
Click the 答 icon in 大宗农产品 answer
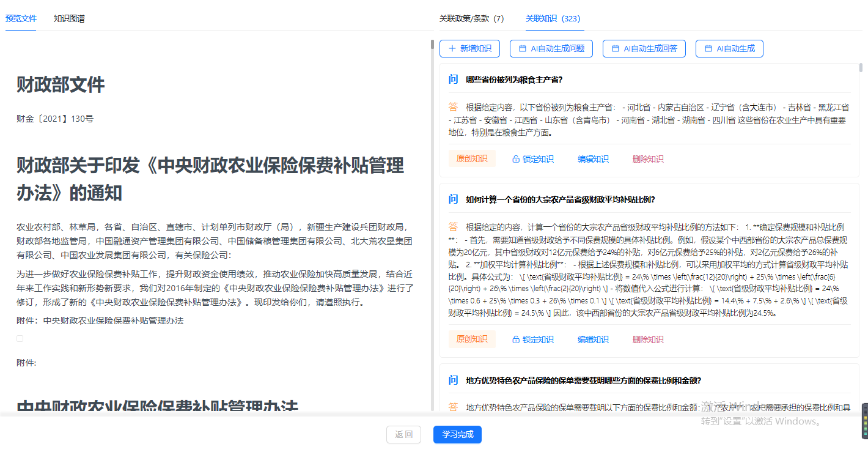pyautogui.click(x=453, y=226)
